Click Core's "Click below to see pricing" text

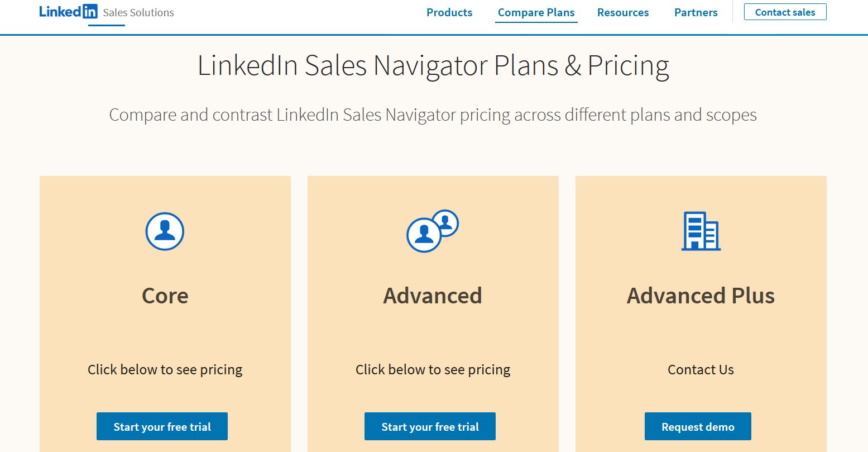point(165,369)
